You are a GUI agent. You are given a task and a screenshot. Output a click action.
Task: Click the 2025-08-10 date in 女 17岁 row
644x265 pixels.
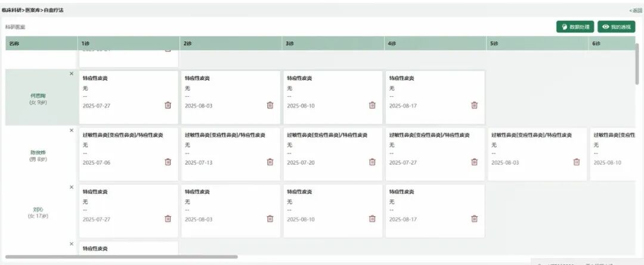coord(301,219)
